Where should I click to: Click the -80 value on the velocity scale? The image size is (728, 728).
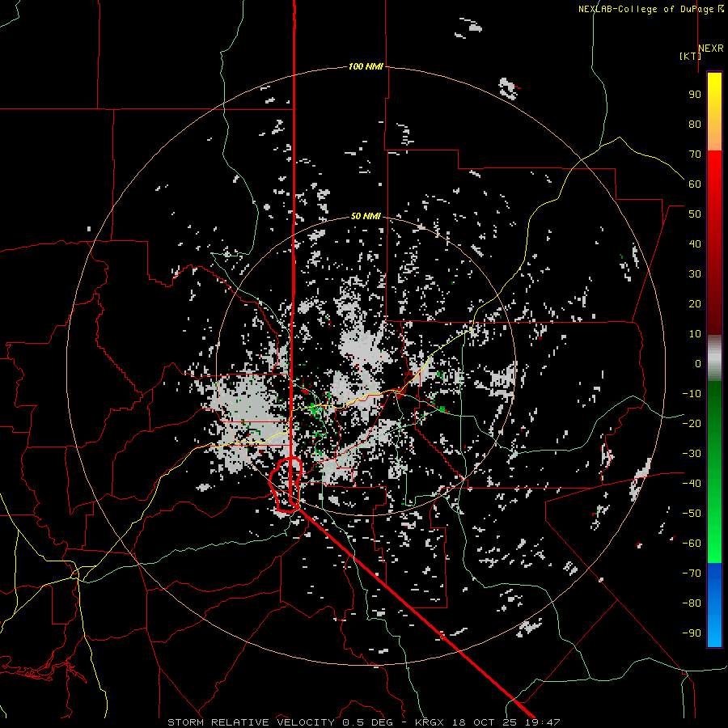point(692,603)
